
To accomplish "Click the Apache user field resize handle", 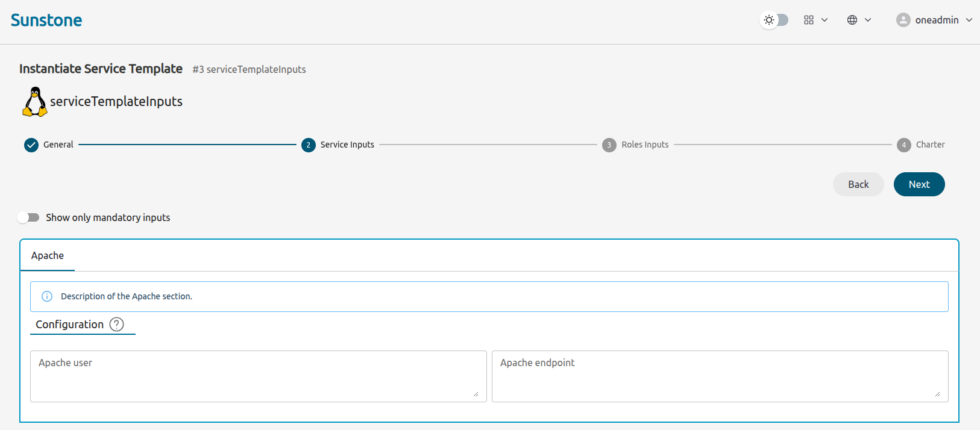I will 476,394.
